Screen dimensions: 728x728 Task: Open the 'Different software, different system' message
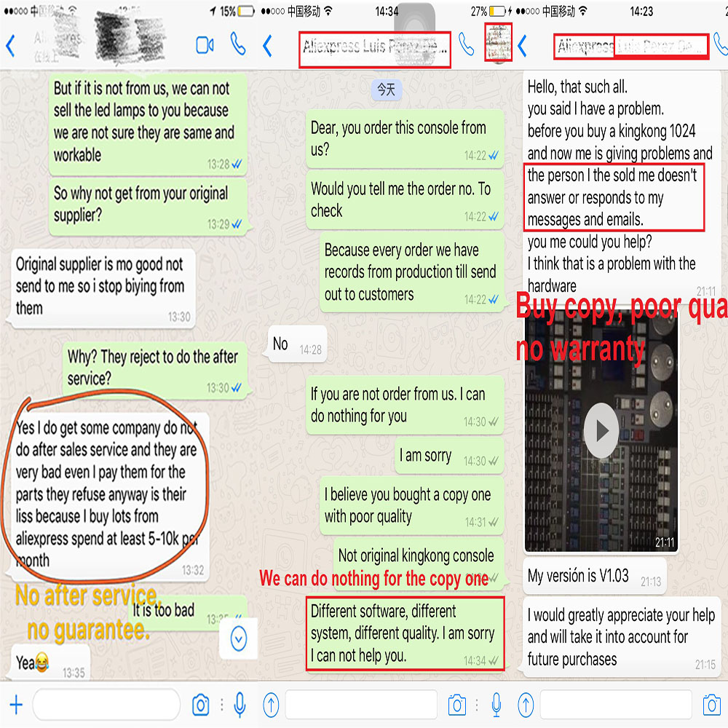(405, 633)
